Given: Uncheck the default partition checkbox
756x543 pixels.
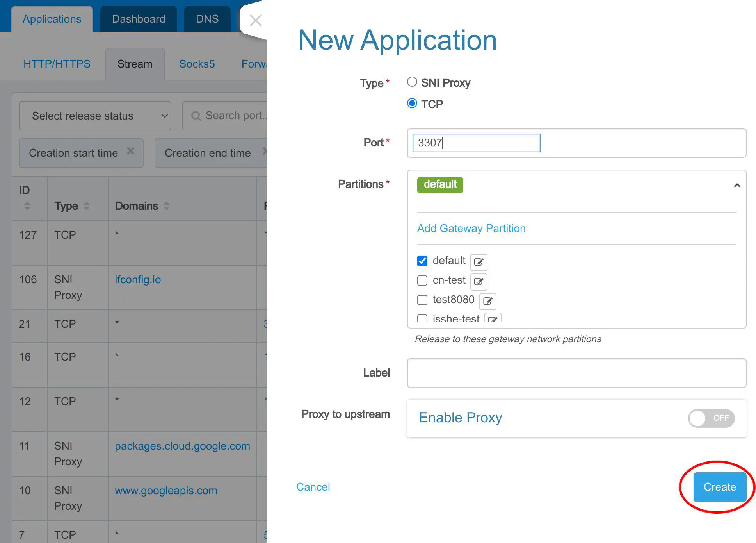Looking at the screenshot, I should [x=422, y=261].
